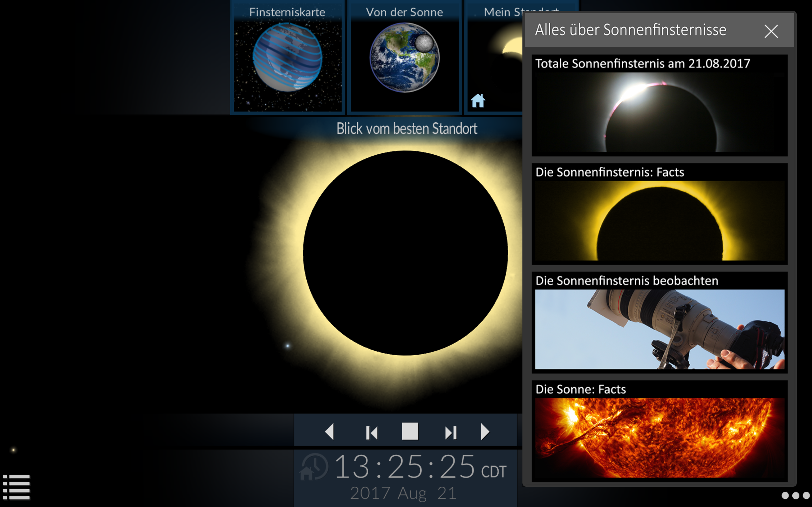Open Die Sonnenfinsternis beobachten article

coord(659,322)
